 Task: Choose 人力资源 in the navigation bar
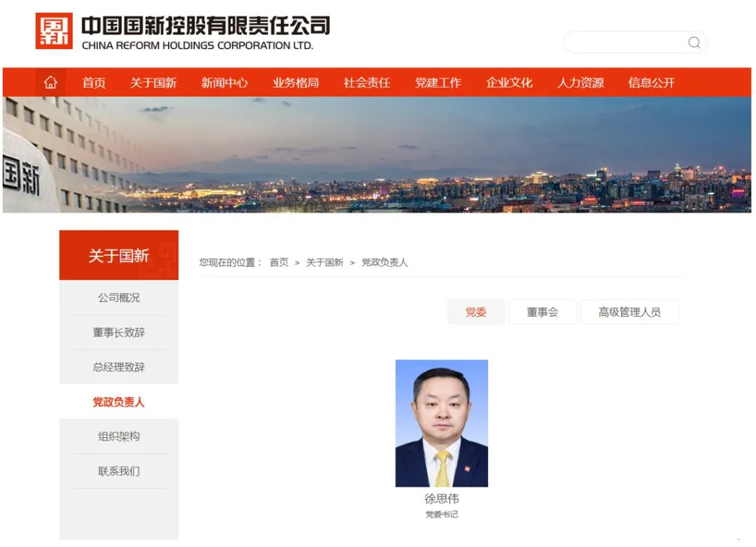click(x=580, y=83)
